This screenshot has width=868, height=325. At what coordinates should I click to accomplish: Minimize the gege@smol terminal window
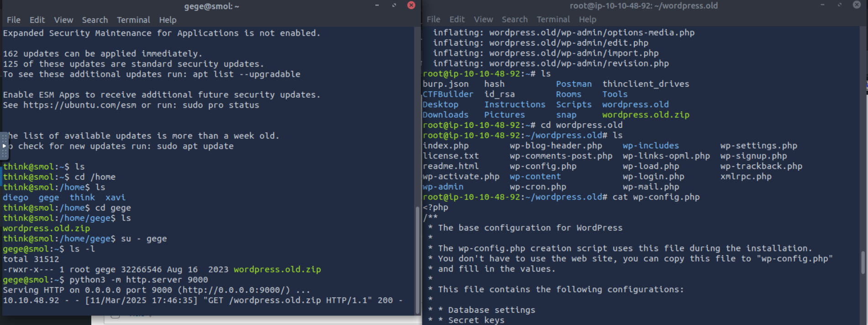(377, 5)
